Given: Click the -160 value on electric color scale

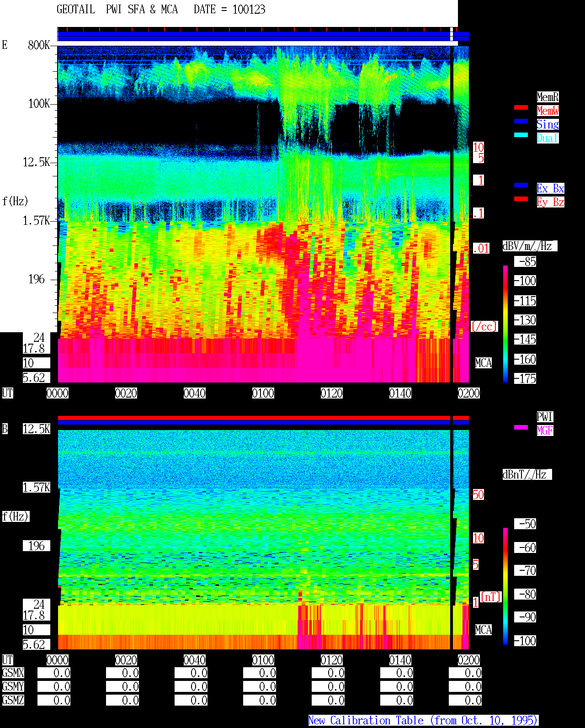Looking at the screenshot, I should coord(525,359).
